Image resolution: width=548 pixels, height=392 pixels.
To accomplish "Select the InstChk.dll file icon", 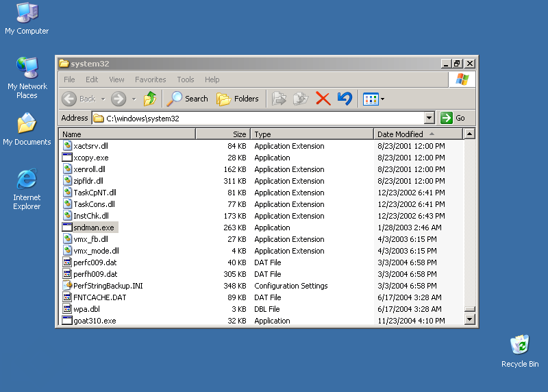I will tap(67, 215).
